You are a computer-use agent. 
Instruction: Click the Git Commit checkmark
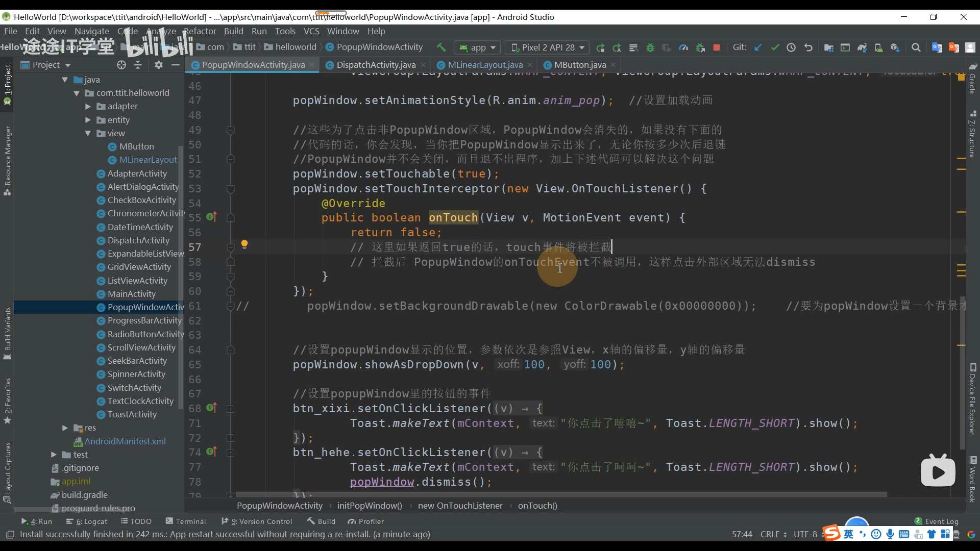775,47
